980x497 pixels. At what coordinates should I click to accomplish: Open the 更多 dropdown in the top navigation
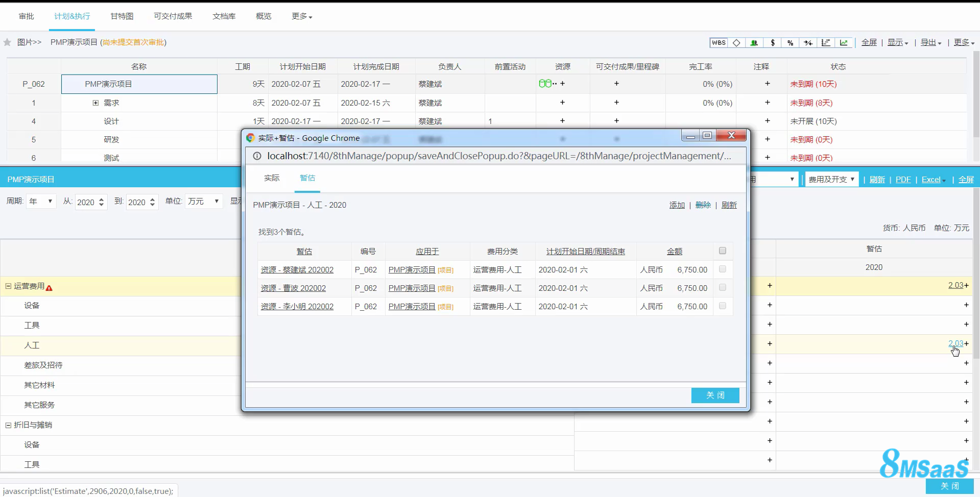coord(301,16)
